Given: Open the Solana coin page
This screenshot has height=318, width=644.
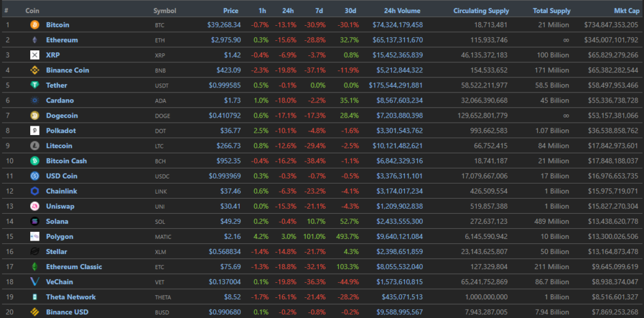Looking at the screenshot, I should (57, 221).
